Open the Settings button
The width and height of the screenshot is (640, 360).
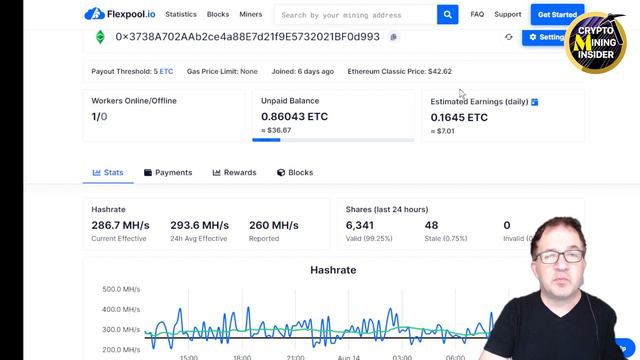click(545, 37)
